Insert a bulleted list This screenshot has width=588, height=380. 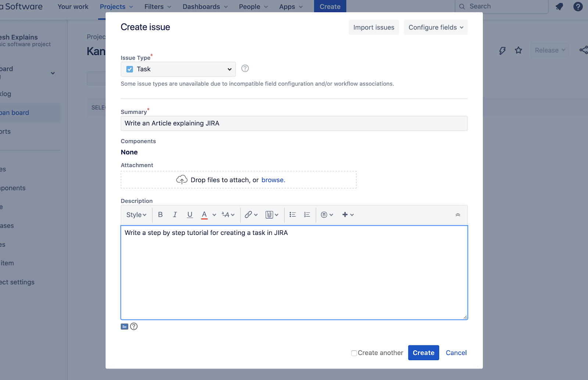293,215
